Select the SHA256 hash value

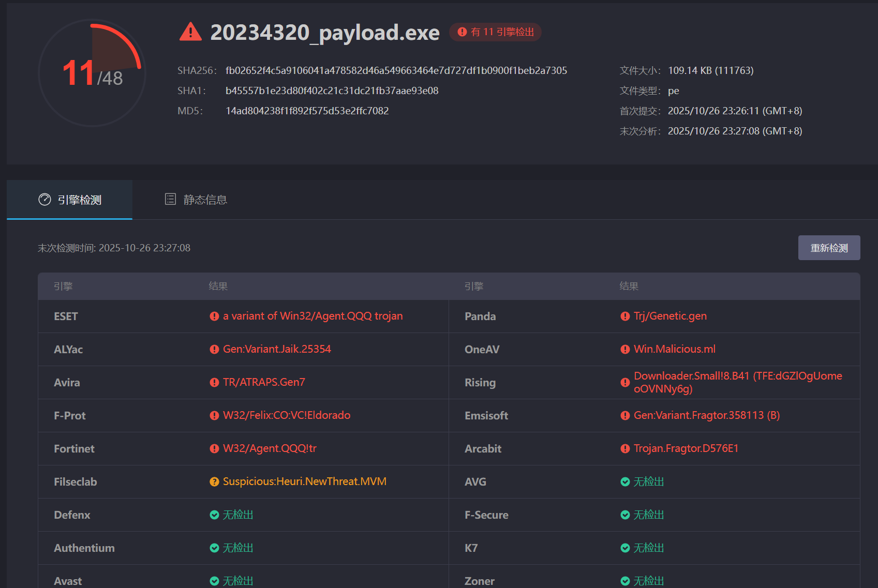(x=396, y=70)
